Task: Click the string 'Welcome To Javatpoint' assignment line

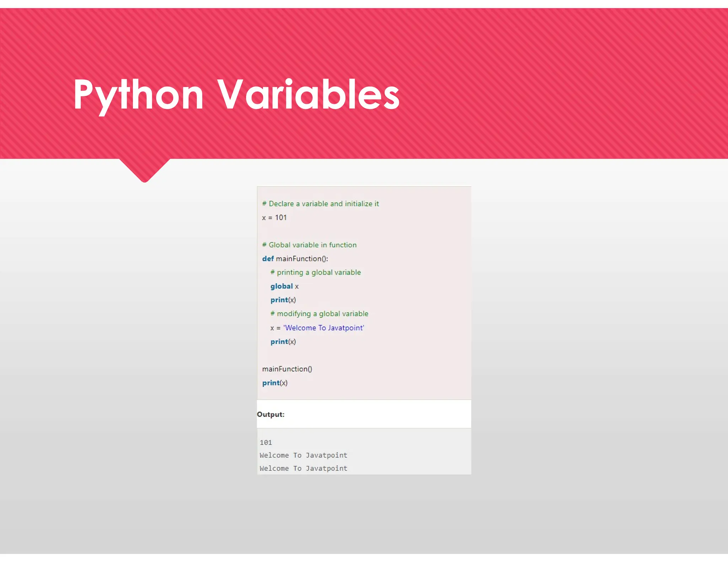Action: pos(317,328)
